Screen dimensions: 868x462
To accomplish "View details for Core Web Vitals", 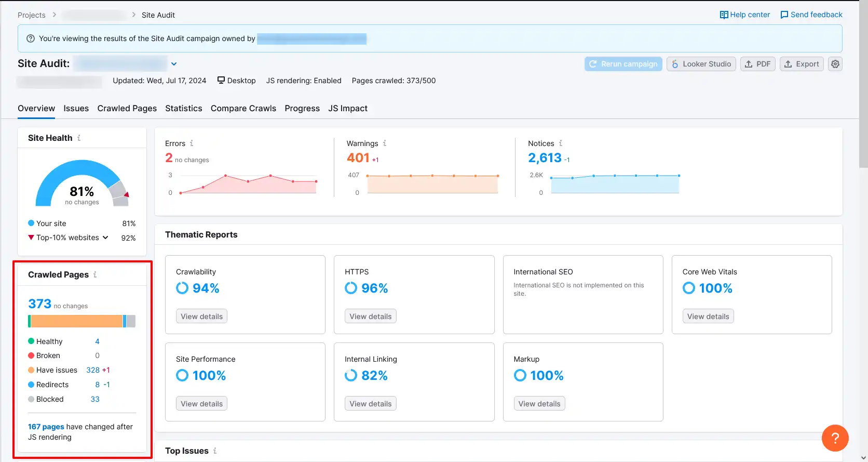I will pyautogui.click(x=708, y=316).
